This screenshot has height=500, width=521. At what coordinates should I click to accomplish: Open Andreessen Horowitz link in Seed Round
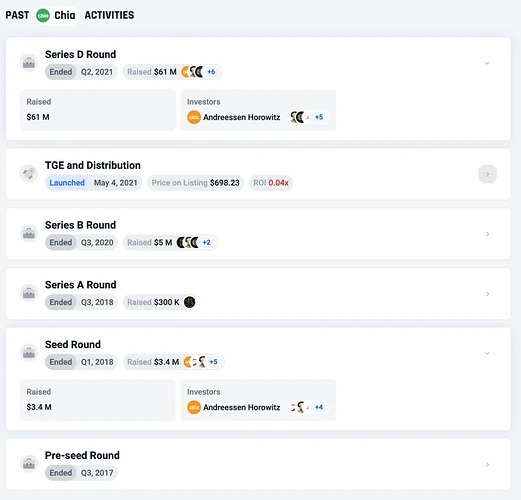click(242, 407)
